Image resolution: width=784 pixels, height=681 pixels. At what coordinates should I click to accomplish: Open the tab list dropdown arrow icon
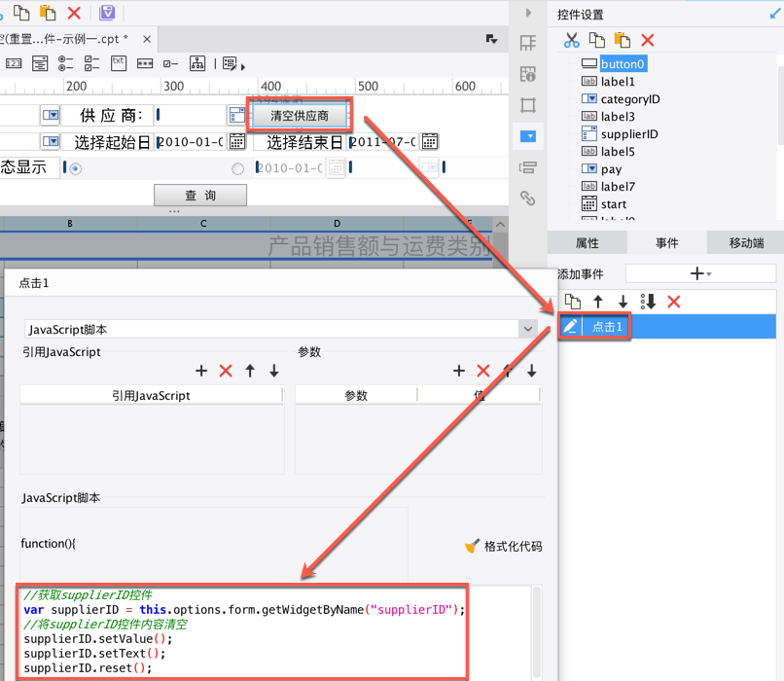coord(491,39)
